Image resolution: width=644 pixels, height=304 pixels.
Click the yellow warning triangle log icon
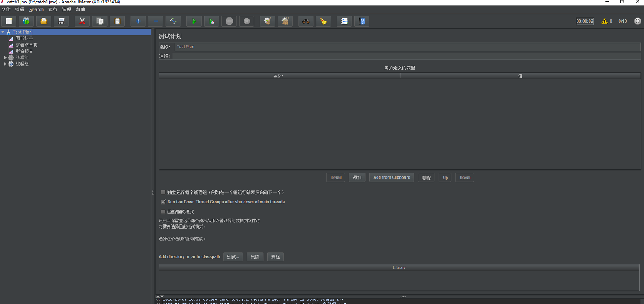click(604, 21)
